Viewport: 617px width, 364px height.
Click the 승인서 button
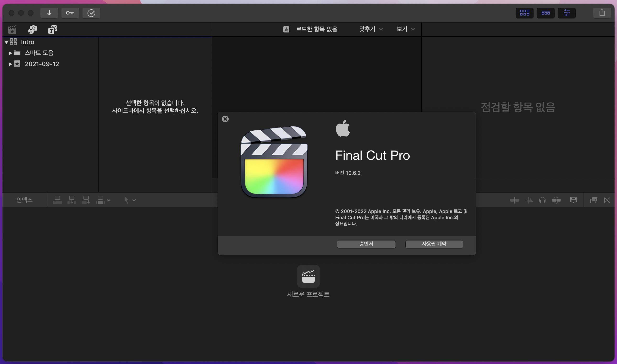(x=366, y=244)
